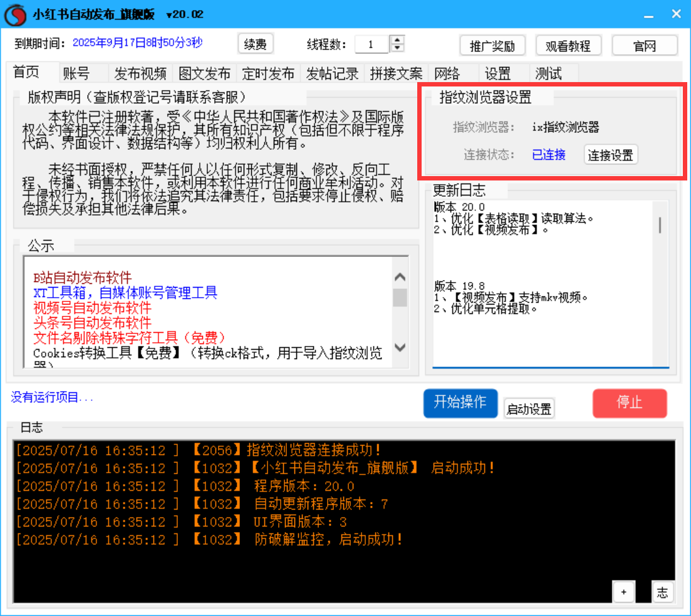The width and height of the screenshot is (691, 616).
Task: Click the red 停止 stop button
Action: [630, 402]
